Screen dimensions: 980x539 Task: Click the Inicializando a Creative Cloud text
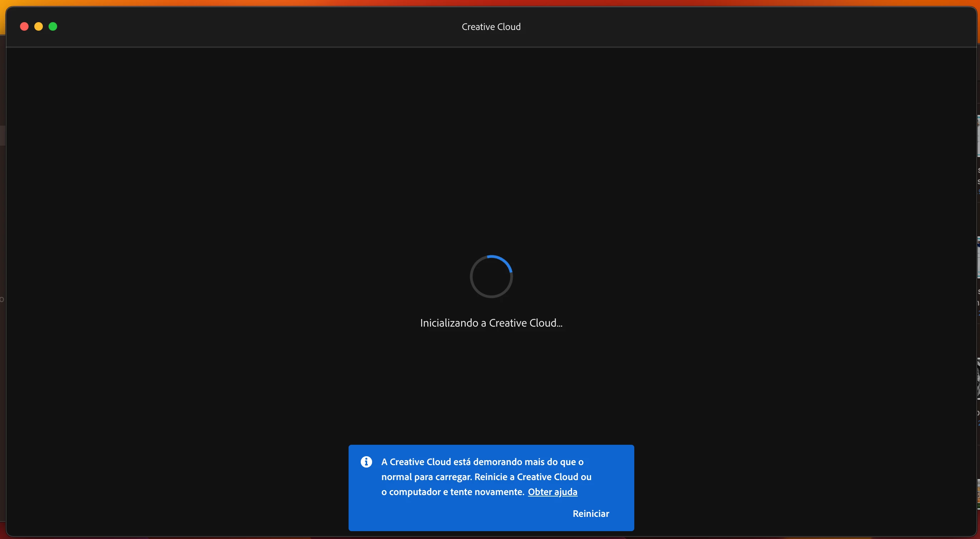click(x=491, y=323)
